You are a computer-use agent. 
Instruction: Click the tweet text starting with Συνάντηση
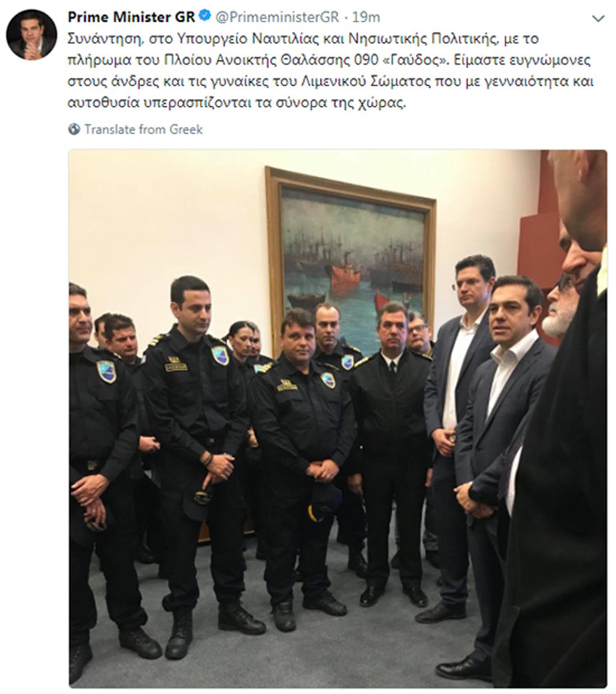click(x=330, y=71)
